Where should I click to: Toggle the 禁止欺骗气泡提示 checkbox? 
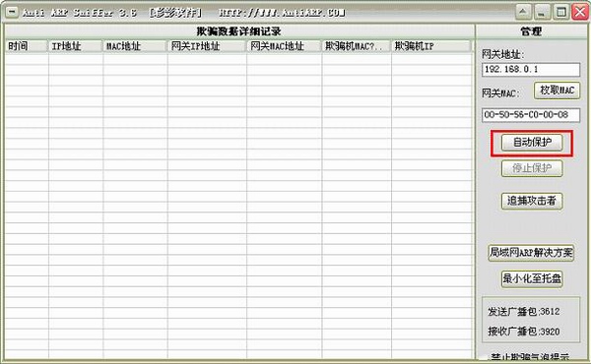[485, 358]
